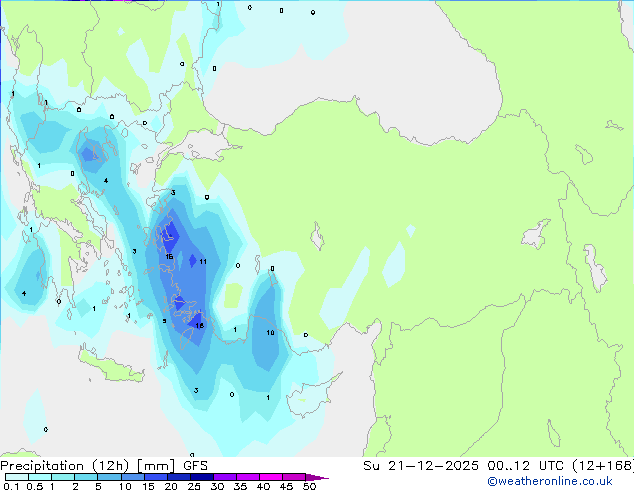Click the '50' legend scale label
Viewport: 634px width, 490px height.
point(309,486)
